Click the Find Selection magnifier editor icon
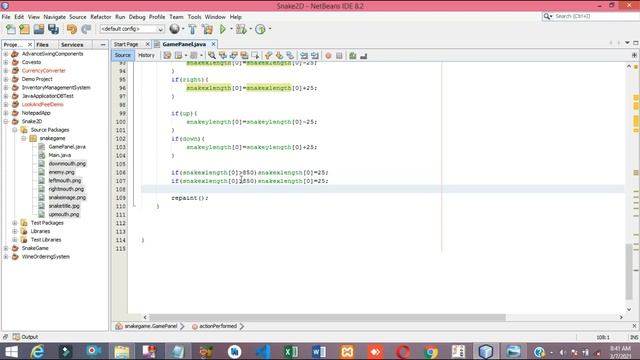This screenshot has height=360, width=640. (x=211, y=55)
